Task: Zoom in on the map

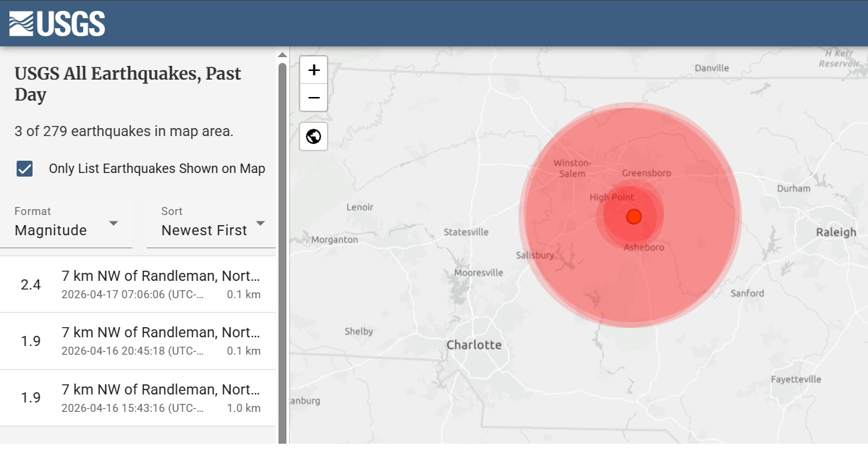Action: [x=314, y=70]
